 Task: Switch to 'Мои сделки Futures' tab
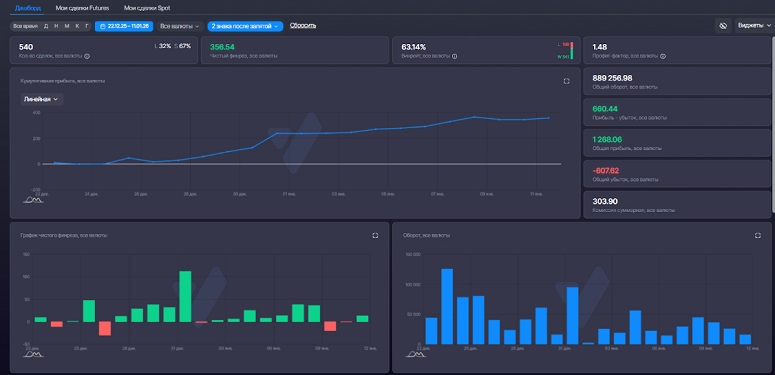(83, 8)
